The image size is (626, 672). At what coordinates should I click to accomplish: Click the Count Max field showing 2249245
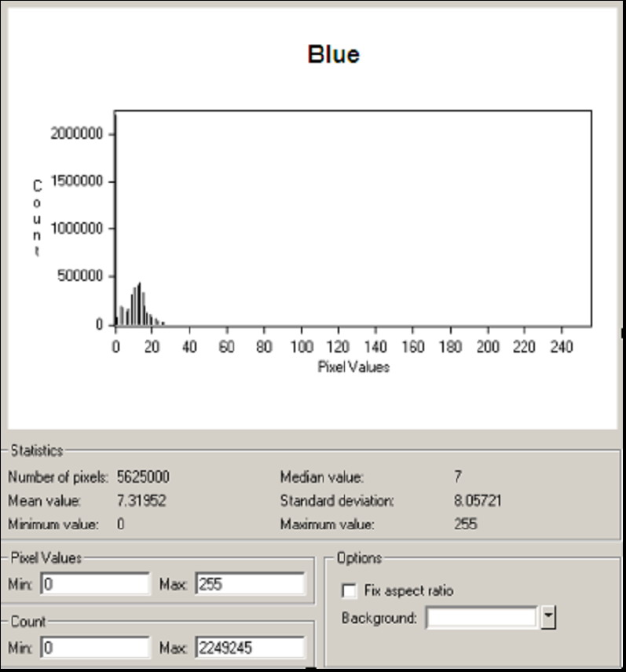point(251,648)
